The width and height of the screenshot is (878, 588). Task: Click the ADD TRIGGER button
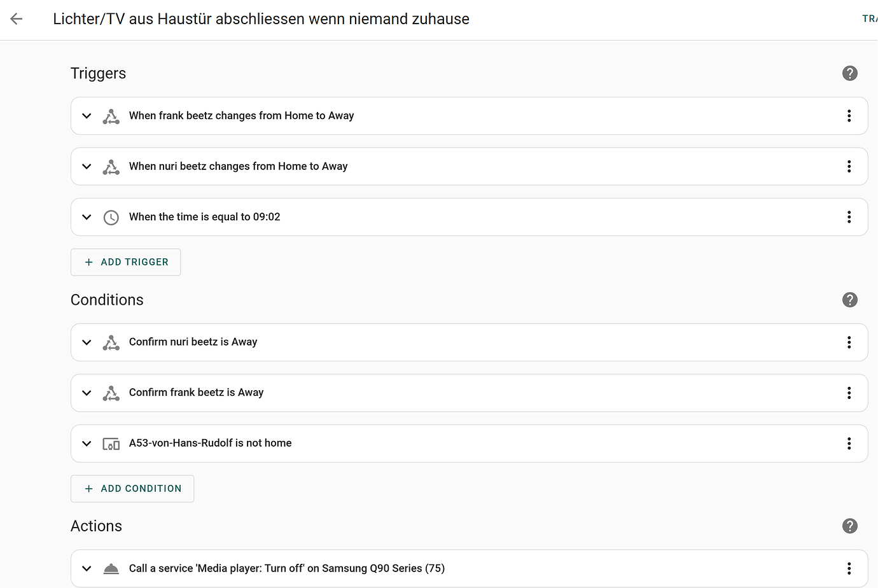[x=125, y=262]
